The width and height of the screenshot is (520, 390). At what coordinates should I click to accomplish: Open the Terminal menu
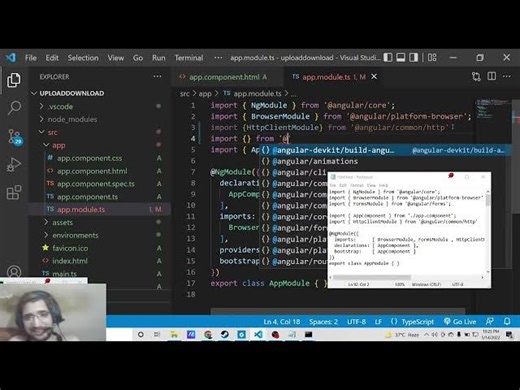(189, 58)
